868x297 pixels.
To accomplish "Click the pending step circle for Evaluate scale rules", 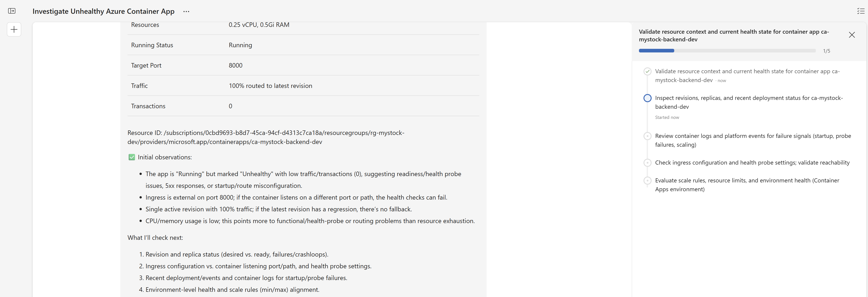I will 647,181.
